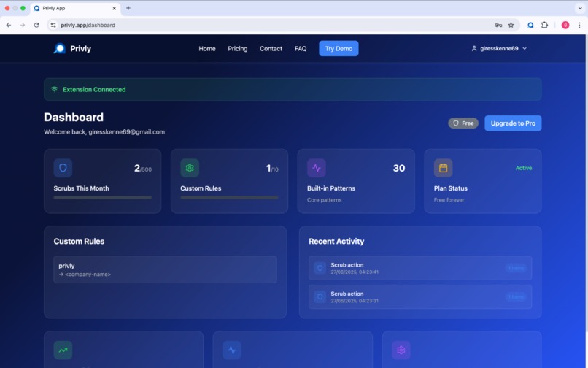This screenshot has width=588, height=368.
Task: Click the Privly logo icon in the header
Action: click(x=60, y=48)
